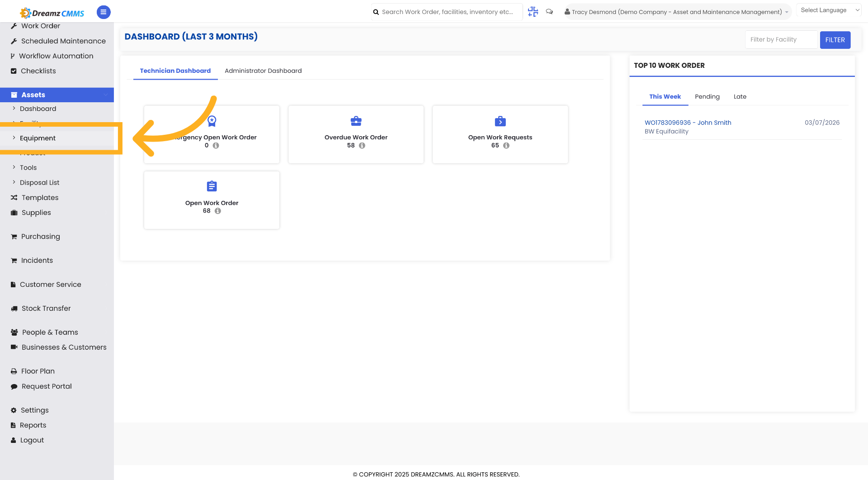Collapse the Assets sidebar section
Image resolution: width=868 pixels, height=480 pixels.
[x=57, y=95]
